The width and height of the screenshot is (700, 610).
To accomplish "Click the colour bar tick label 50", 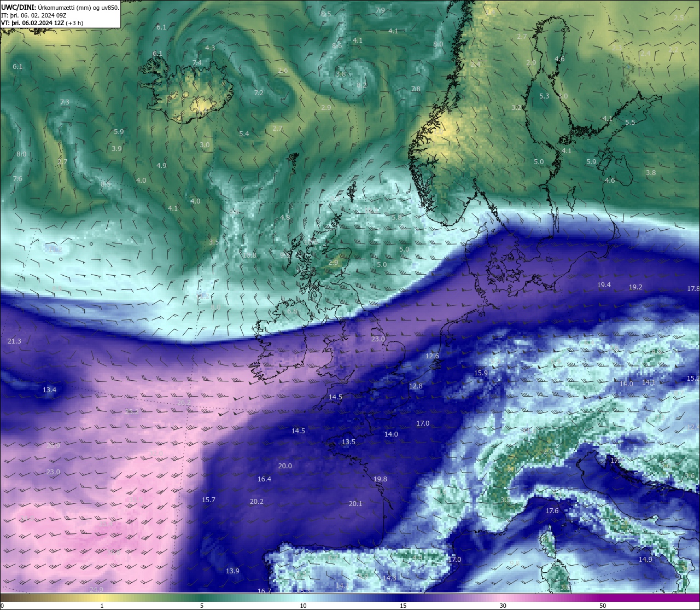I will click(x=603, y=606).
